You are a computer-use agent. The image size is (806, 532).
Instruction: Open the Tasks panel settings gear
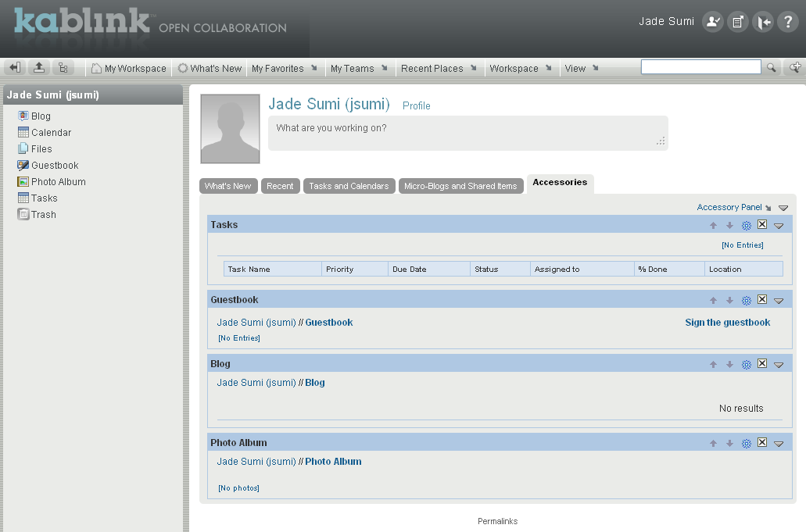tap(746, 224)
